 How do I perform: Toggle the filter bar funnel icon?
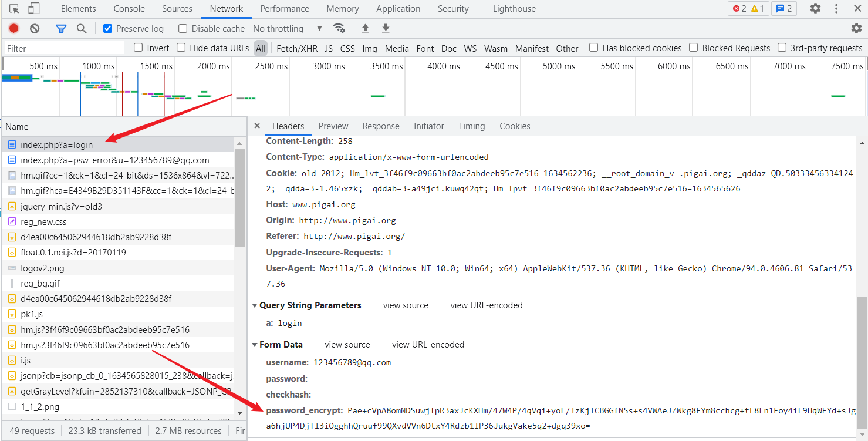coord(61,28)
